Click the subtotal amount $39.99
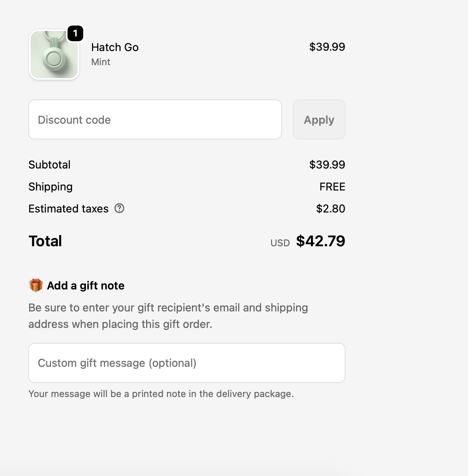 pyautogui.click(x=327, y=165)
